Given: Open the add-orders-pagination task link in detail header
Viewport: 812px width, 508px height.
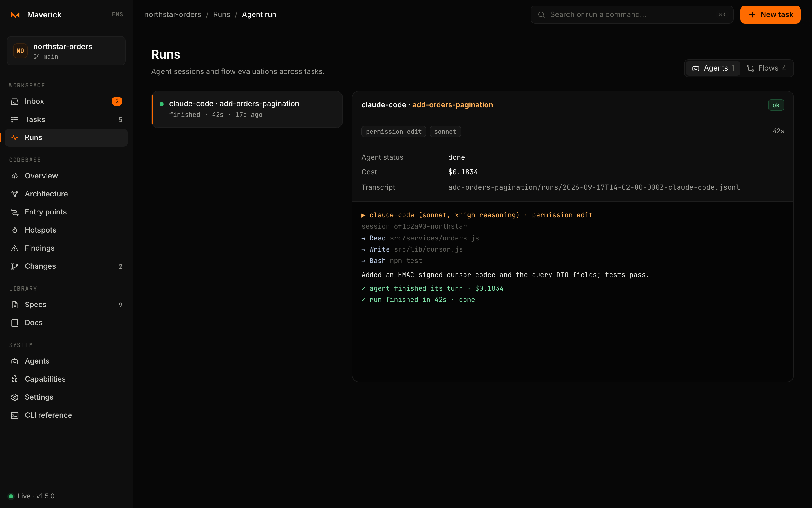Looking at the screenshot, I should (452, 105).
